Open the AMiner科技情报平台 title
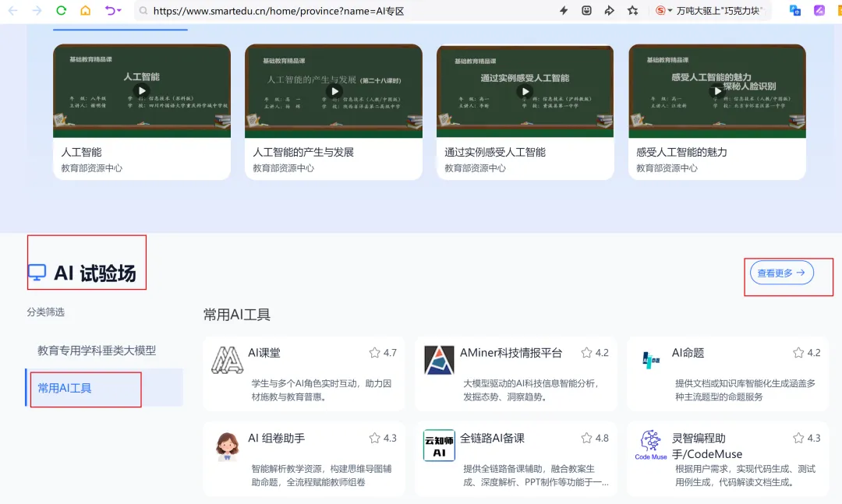The image size is (842, 504). coord(511,353)
